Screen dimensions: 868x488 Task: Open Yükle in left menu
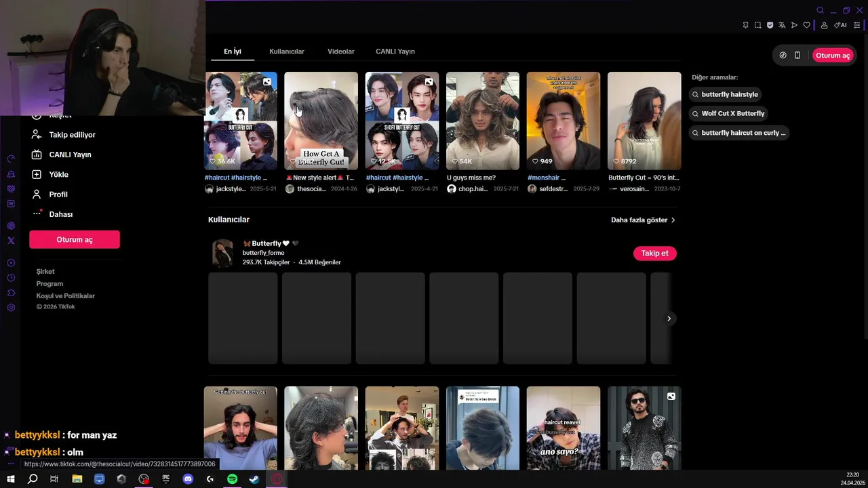pyautogui.click(x=51, y=174)
